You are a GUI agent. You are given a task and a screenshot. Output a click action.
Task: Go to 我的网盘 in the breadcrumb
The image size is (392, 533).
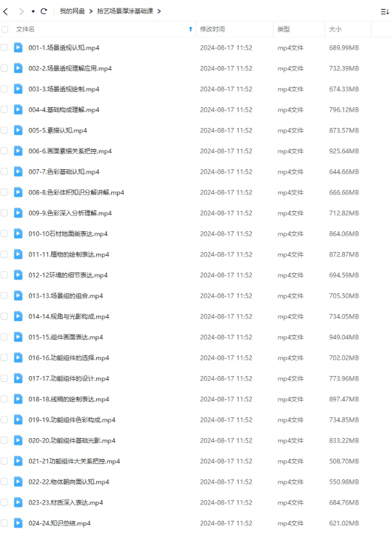click(x=72, y=11)
